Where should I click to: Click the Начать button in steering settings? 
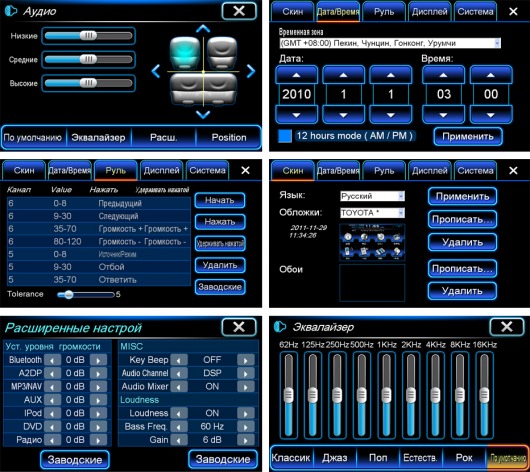[220, 200]
